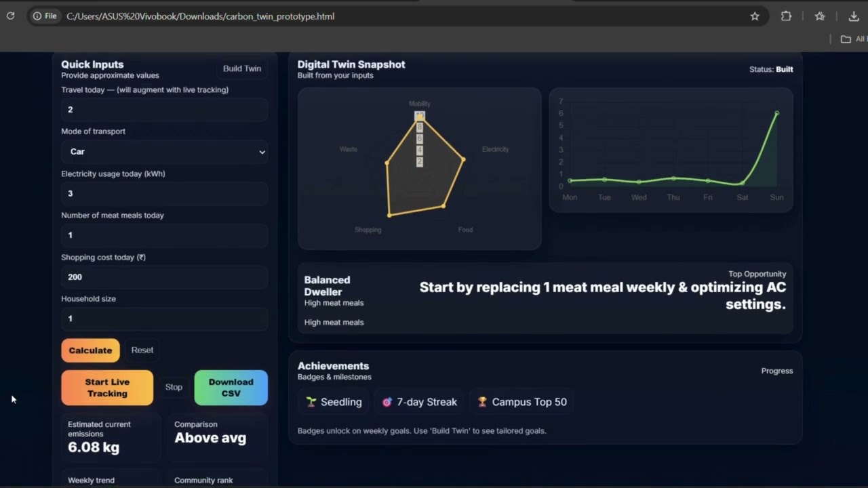Screen dimensions: 868x488
Task: Click the Shopping label on radar chart
Action: (368, 230)
